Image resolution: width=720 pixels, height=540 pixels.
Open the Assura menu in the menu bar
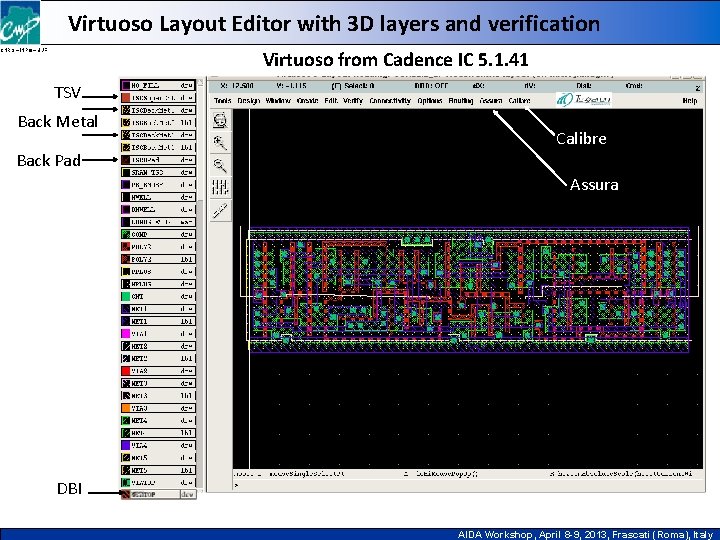(x=491, y=101)
